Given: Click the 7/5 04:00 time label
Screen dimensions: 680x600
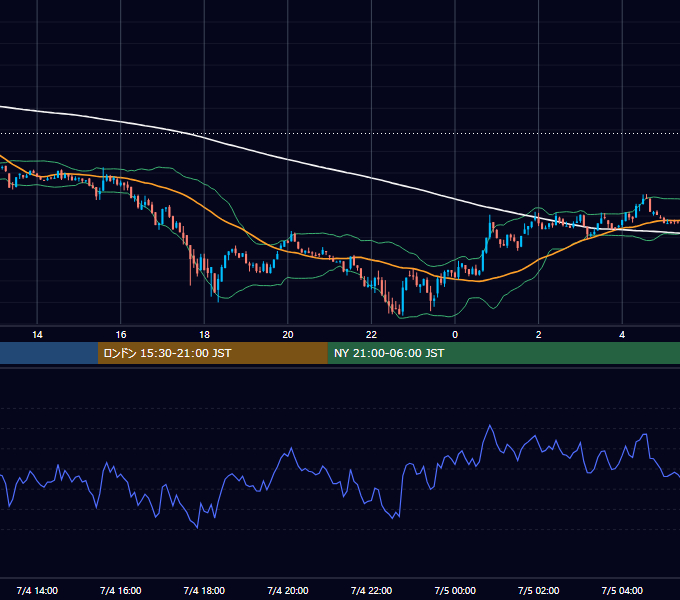Looking at the screenshot, I should [622, 591].
